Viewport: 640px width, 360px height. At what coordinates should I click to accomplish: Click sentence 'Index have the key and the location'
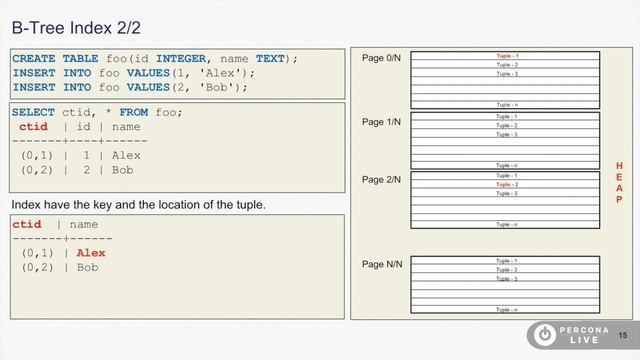pos(138,204)
